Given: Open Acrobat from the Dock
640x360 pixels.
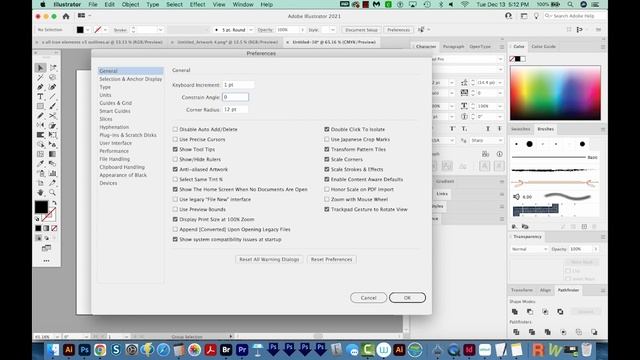Looking at the screenshot, I should [210, 350].
